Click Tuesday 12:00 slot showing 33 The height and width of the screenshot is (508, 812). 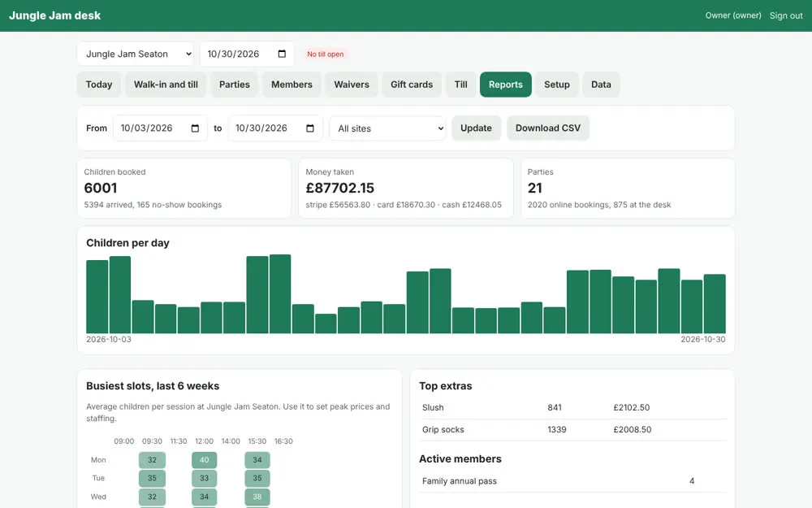point(204,478)
